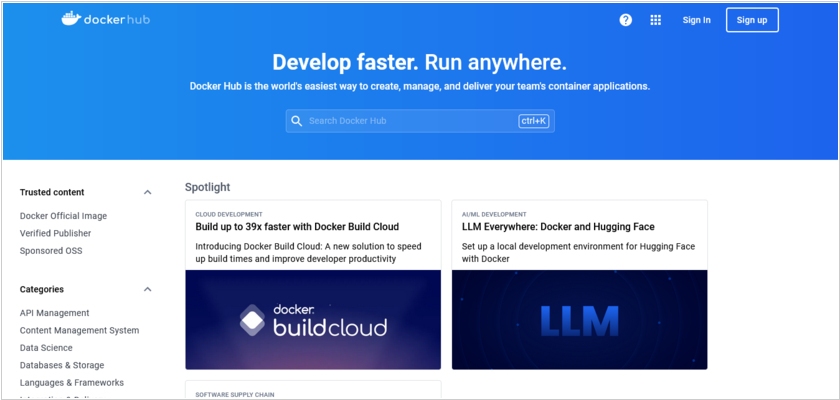Open the help question mark icon
This screenshot has height=400, width=840.
point(626,20)
